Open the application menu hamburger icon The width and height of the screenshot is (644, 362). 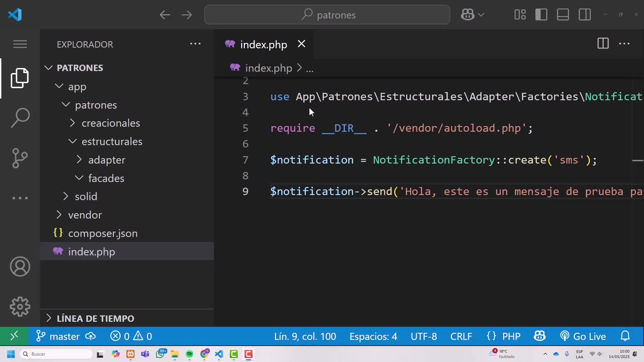click(x=20, y=44)
